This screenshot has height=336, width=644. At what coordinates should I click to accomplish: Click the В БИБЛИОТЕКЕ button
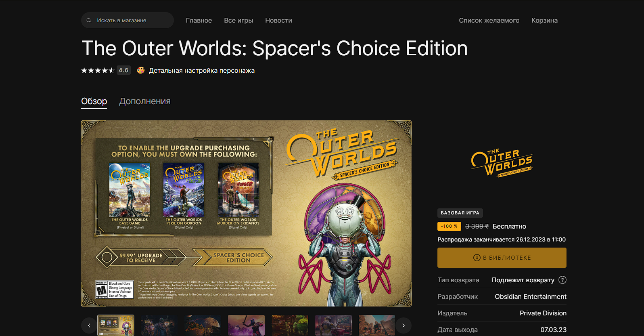[502, 258]
